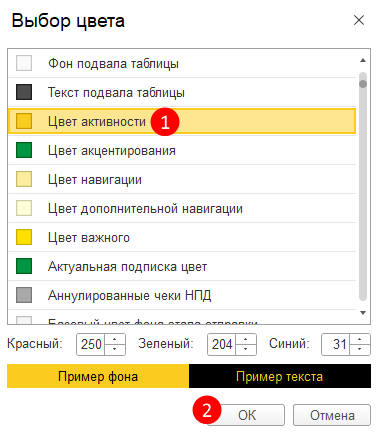Close the Выбор цвета dialog
Image resolution: width=379 pixels, height=435 pixels.
[359, 20]
